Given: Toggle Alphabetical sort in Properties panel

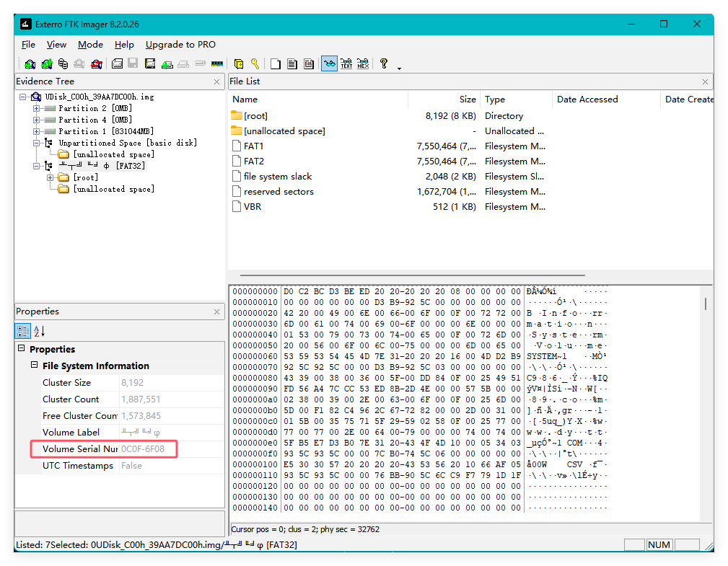Looking at the screenshot, I should click(x=39, y=331).
